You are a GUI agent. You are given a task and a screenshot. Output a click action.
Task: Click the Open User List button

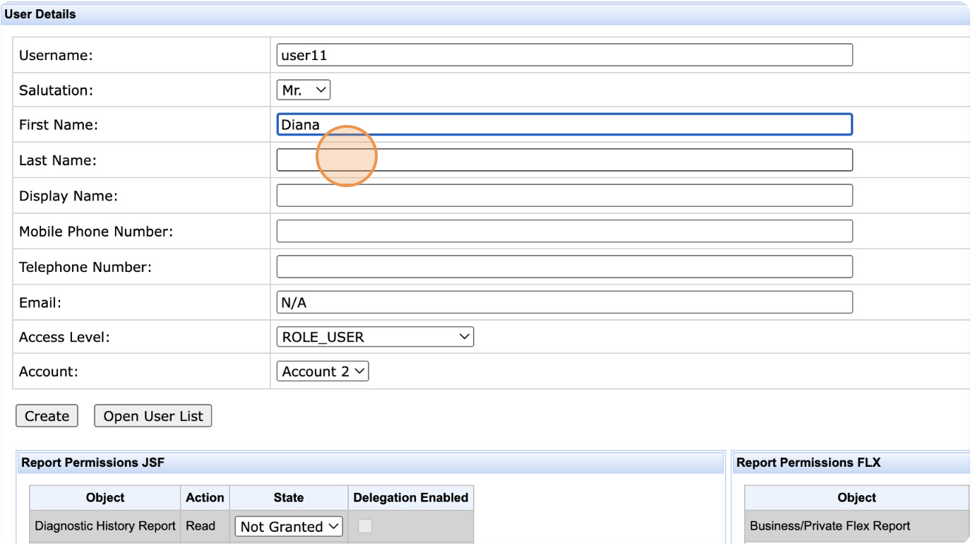click(x=153, y=417)
